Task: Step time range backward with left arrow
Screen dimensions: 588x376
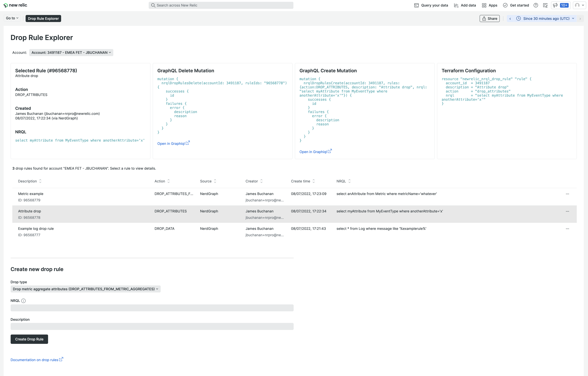Action: tap(510, 19)
